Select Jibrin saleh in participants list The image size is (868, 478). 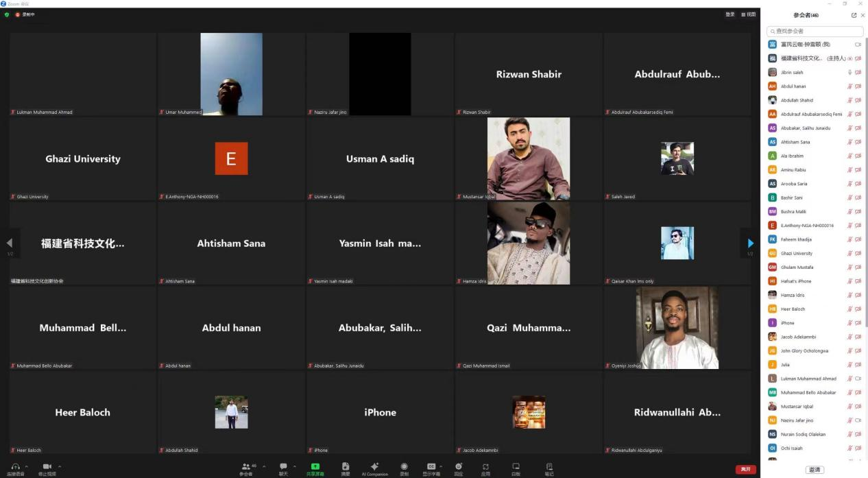coord(792,72)
